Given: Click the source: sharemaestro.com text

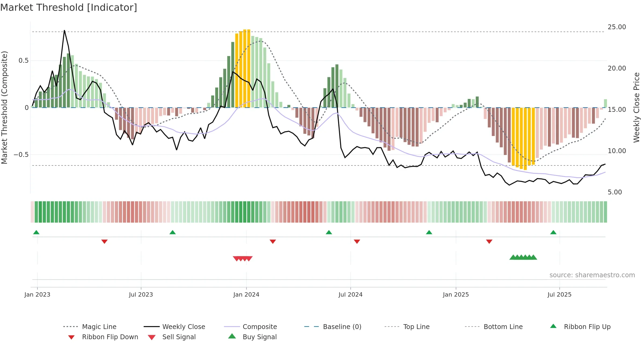Looking at the screenshot, I should tap(592, 275).
